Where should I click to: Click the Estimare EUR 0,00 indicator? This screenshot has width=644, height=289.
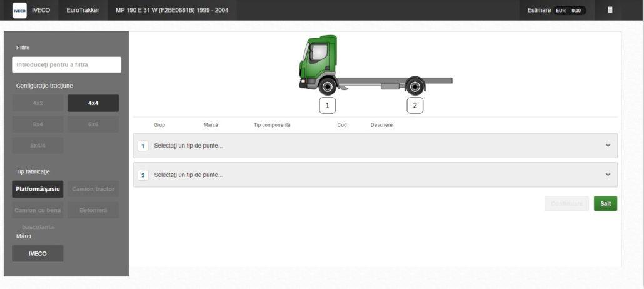click(x=556, y=10)
